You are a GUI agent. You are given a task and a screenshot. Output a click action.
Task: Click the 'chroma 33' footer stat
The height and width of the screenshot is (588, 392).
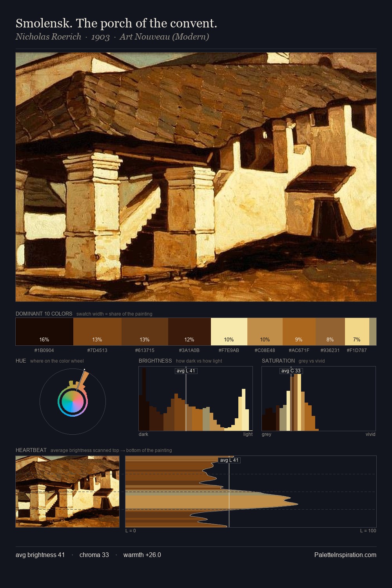pyautogui.click(x=94, y=555)
